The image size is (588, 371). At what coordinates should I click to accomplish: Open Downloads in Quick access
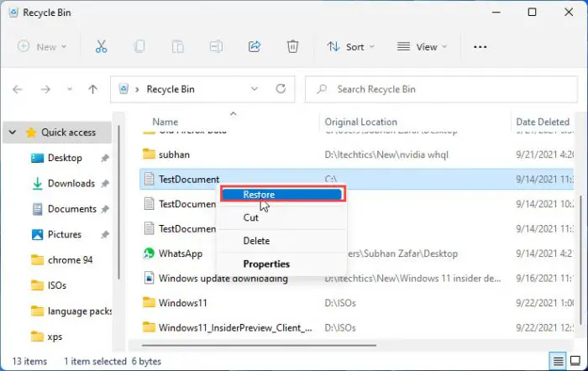(x=71, y=183)
